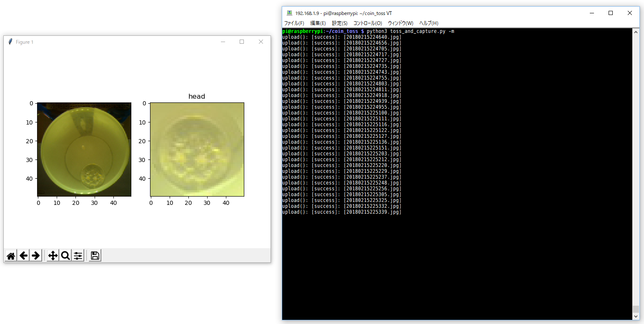The image size is (644, 324).
Task: Click the 20180215225100.jpg upload line
Action: pos(342,113)
